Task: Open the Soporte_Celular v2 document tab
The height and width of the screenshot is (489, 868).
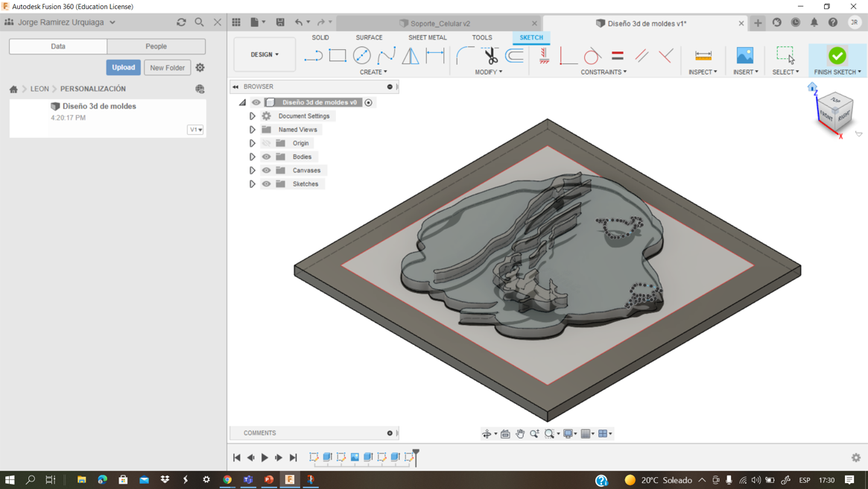Action: coord(440,23)
